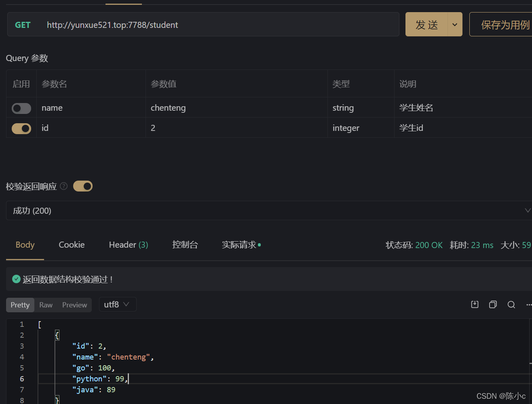Screen dimensions: 532x404
Task: Open the send button dropdown arrow
Action: (x=455, y=25)
